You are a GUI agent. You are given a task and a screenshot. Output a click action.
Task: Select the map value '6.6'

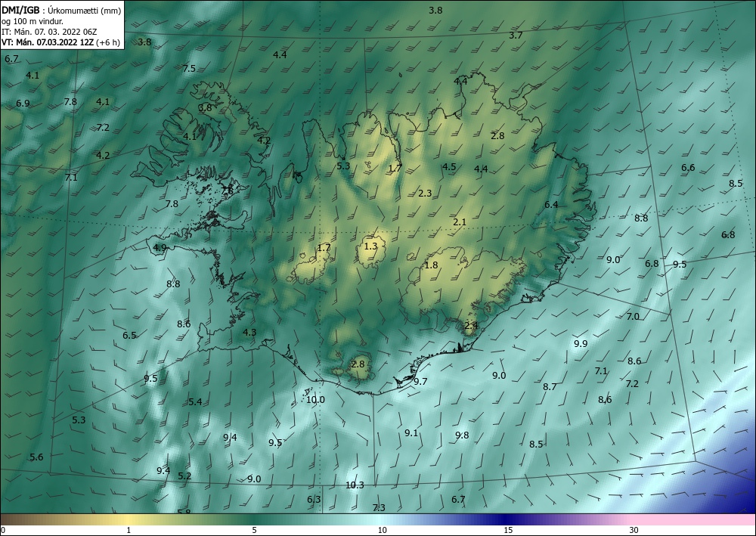click(688, 167)
